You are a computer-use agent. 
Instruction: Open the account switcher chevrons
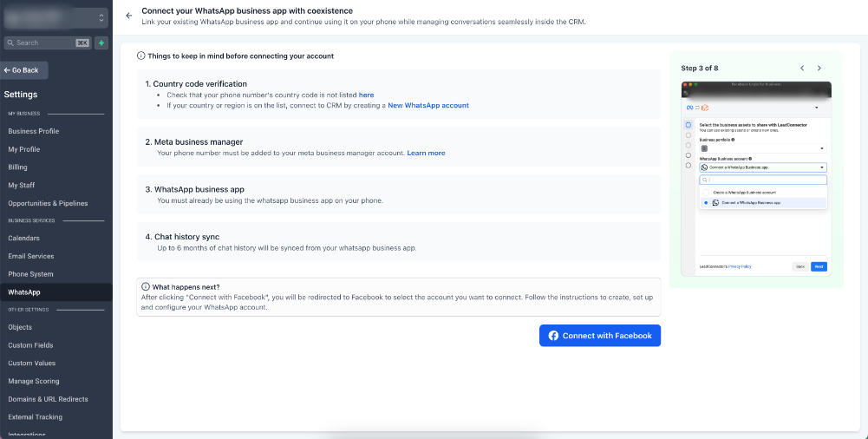point(101,17)
